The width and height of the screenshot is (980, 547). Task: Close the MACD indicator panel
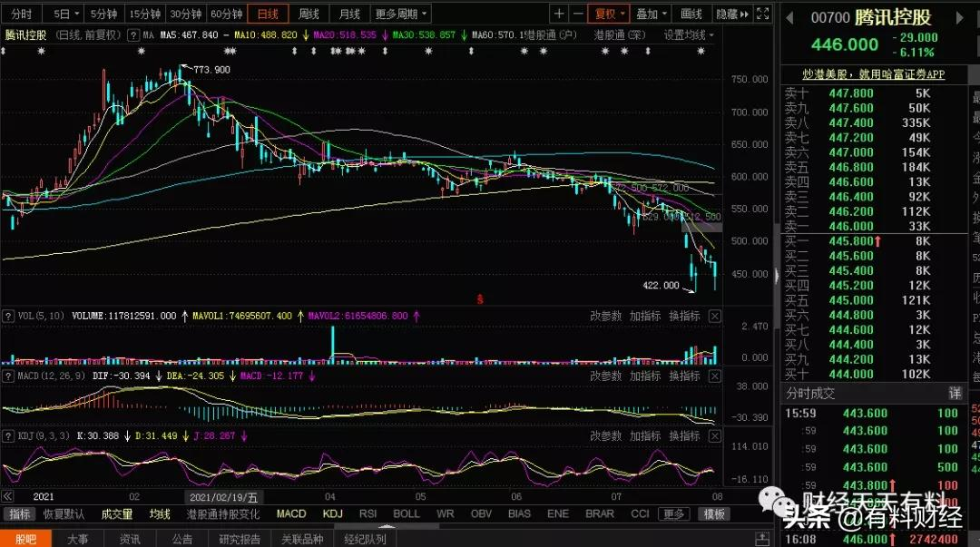point(714,376)
